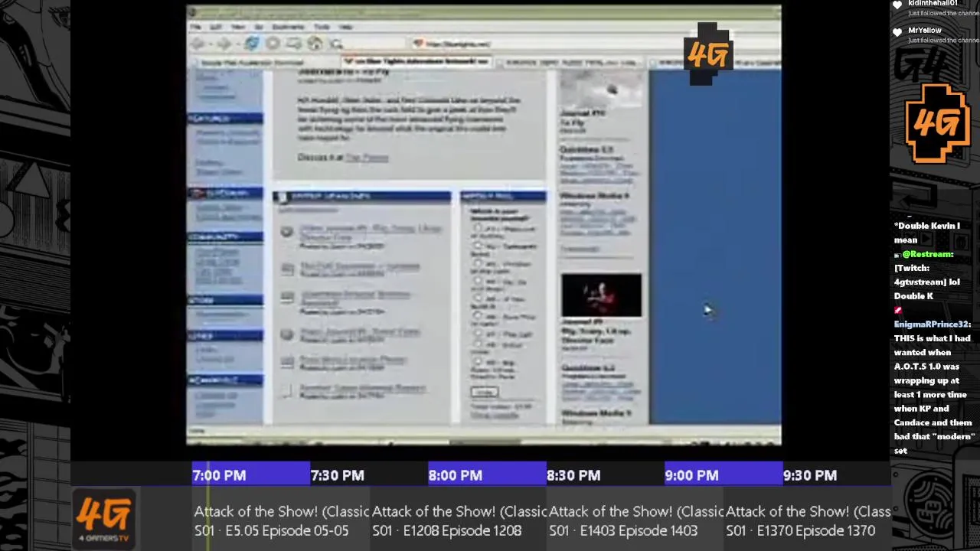This screenshot has height=551, width=980.
Task: Open the View menu in the browser
Action: pyautogui.click(x=238, y=27)
